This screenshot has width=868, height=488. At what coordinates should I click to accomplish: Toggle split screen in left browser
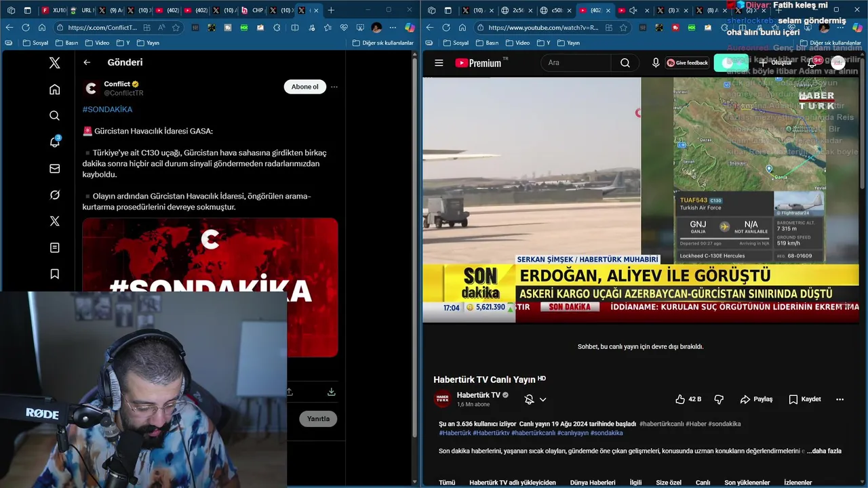[294, 28]
